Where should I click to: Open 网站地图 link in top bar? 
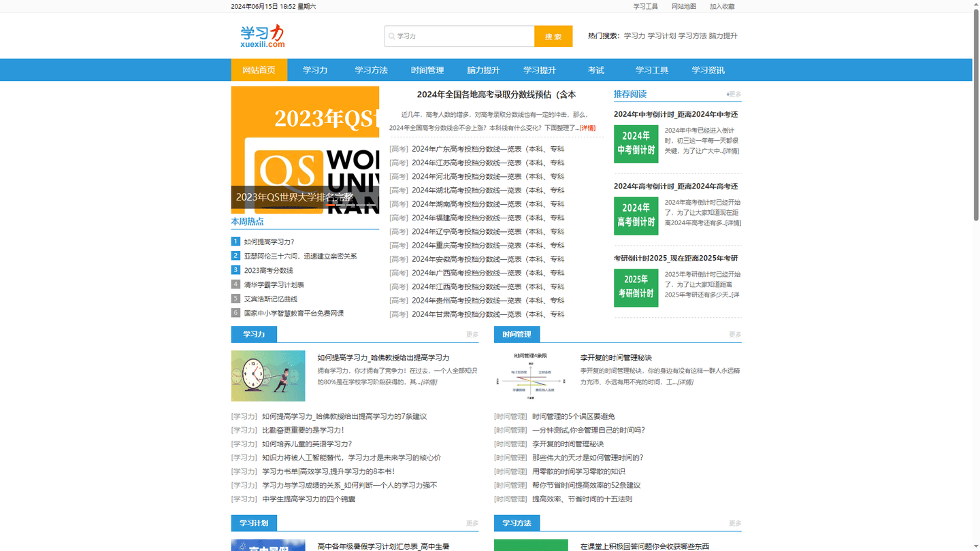click(683, 6)
